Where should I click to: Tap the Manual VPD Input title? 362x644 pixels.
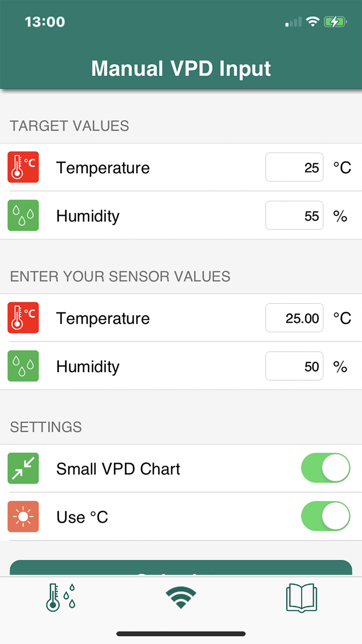pyautogui.click(x=181, y=68)
